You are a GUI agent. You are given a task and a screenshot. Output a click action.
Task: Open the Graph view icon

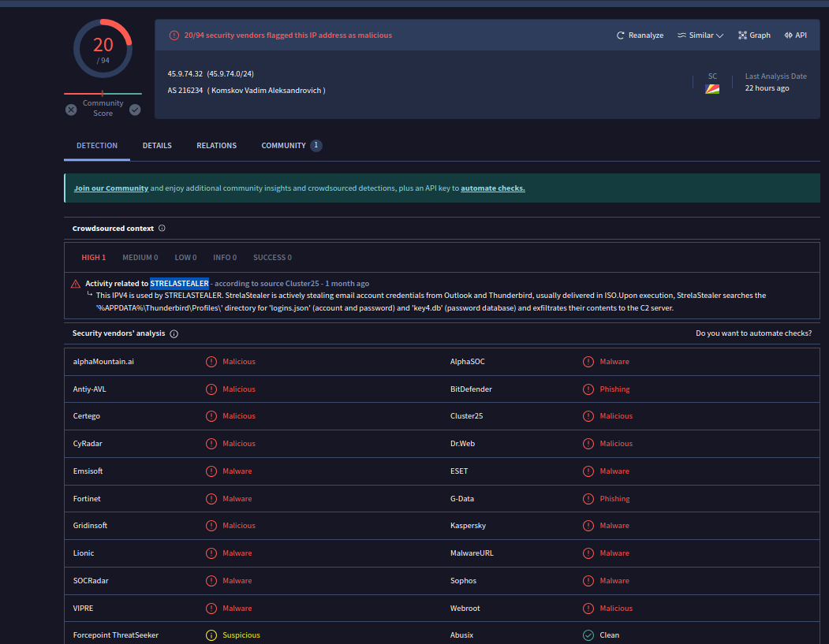[742, 35]
